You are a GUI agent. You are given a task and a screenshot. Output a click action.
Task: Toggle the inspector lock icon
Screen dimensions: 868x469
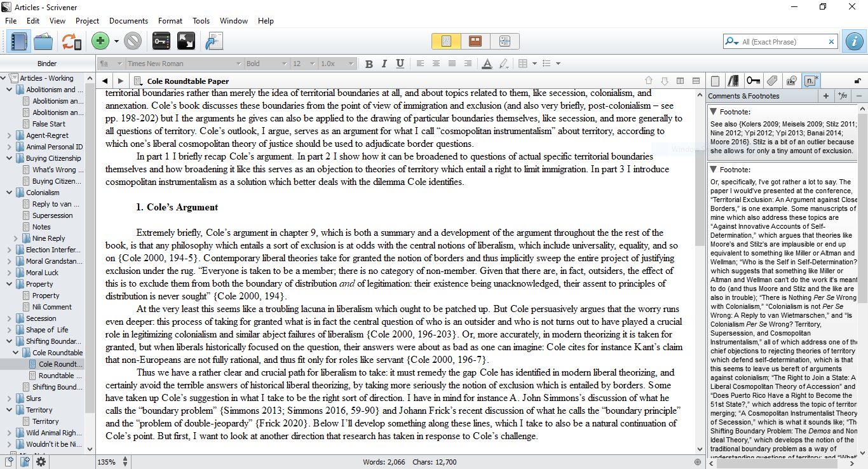click(x=858, y=81)
